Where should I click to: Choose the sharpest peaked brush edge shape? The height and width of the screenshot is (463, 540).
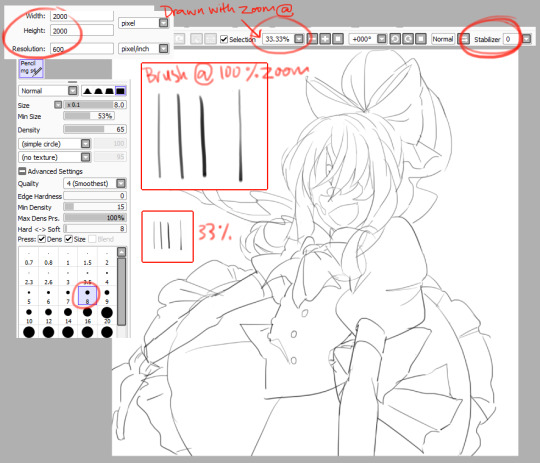click(87, 91)
